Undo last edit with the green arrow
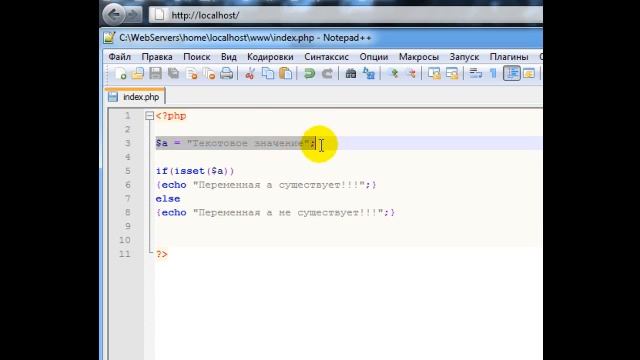This screenshot has height=360, width=640. point(309,73)
